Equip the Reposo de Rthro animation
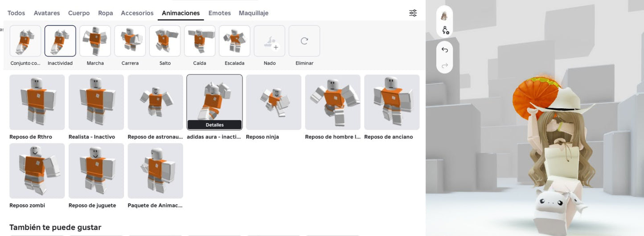The width and height of the screenshot is (644, 236). click(x=37, y=102)
